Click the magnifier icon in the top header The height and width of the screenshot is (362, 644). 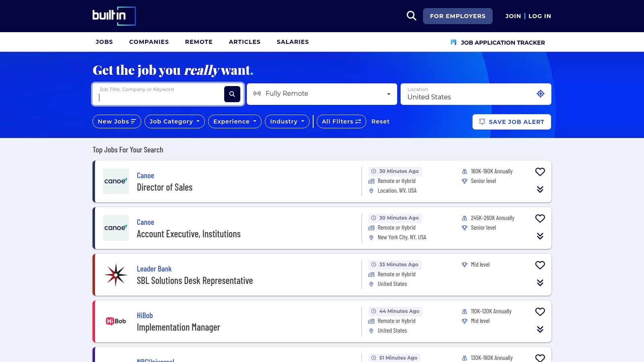tap(411, 16)
